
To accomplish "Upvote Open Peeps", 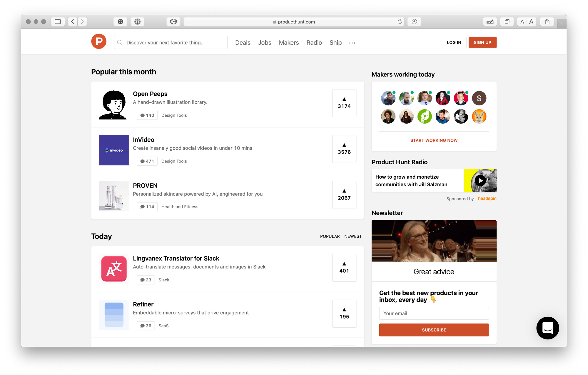I will click(344, 103).
